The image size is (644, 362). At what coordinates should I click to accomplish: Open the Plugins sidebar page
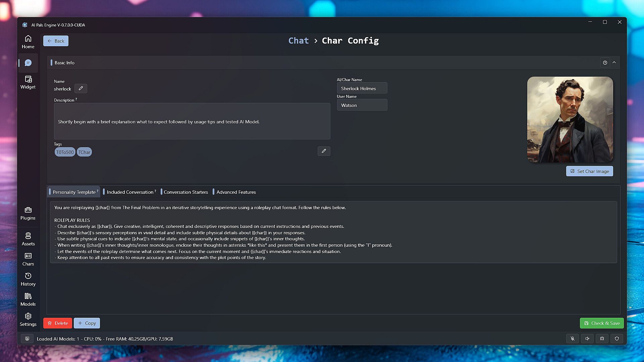tap(28, 213)
